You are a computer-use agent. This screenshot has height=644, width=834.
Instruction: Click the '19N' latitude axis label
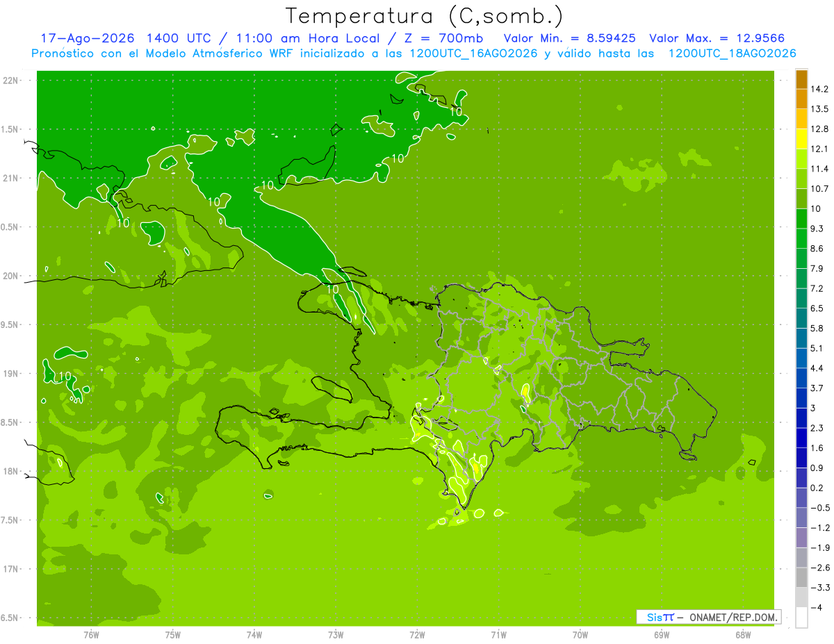click(11, 374)
